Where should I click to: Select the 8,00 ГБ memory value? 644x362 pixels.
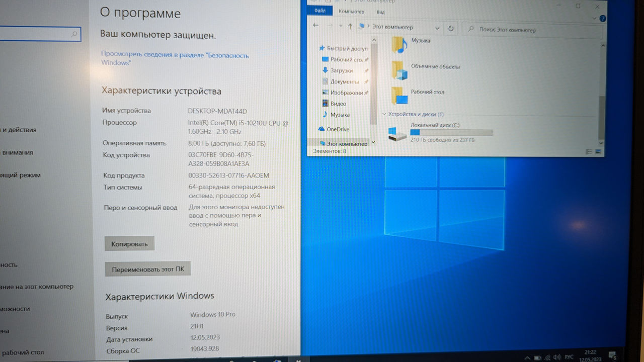pos(227,143)
